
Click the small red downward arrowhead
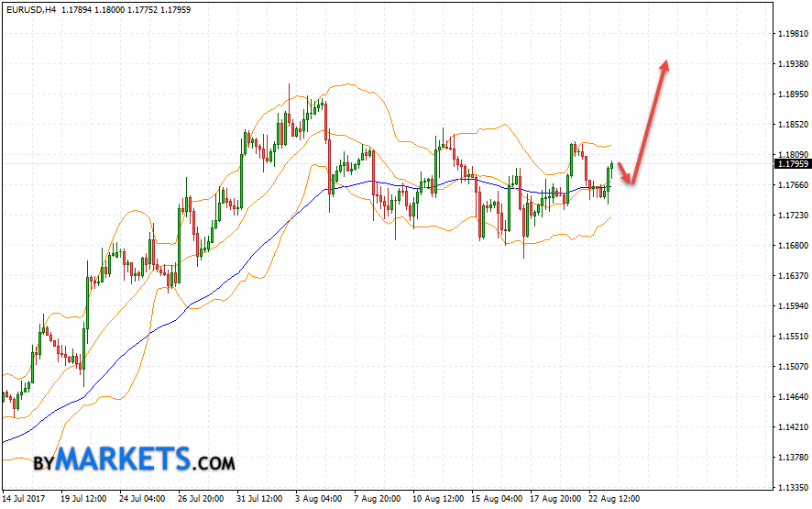coord(631,182)
